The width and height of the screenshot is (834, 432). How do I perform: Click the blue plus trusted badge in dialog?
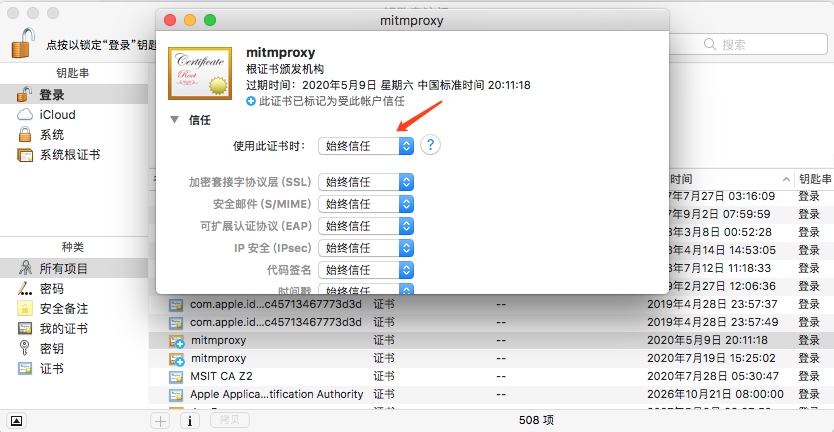point(251,101)
